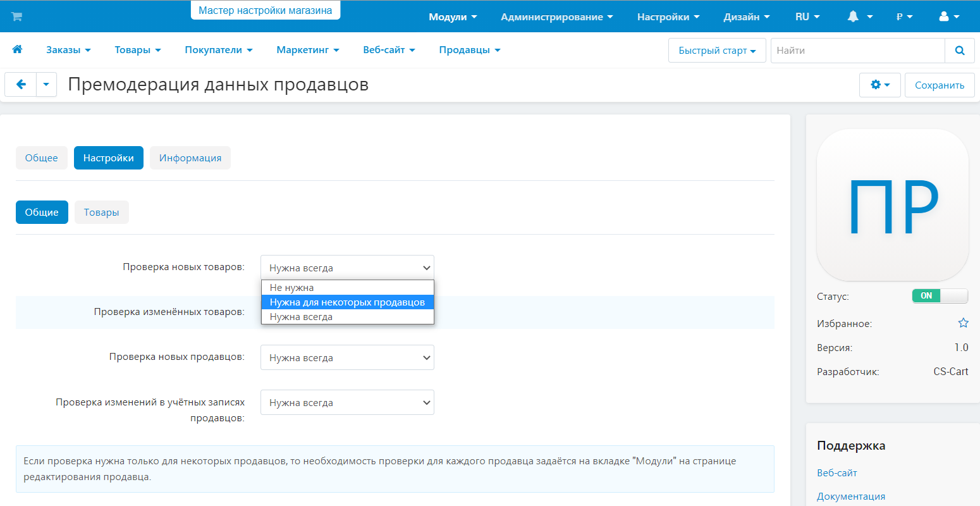Expand dropdown for 'Проверка изменений в учётных записях'
980x506 pixels.
347,403
